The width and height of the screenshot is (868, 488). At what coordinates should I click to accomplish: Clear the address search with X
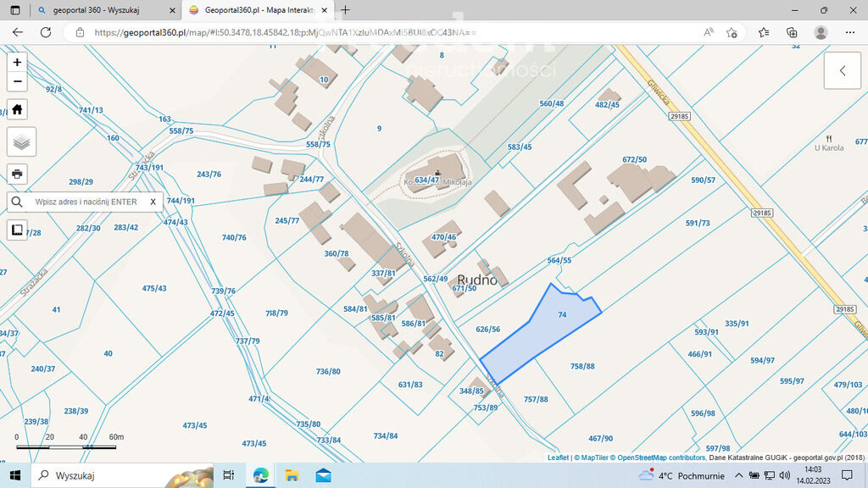click(153, 202)
